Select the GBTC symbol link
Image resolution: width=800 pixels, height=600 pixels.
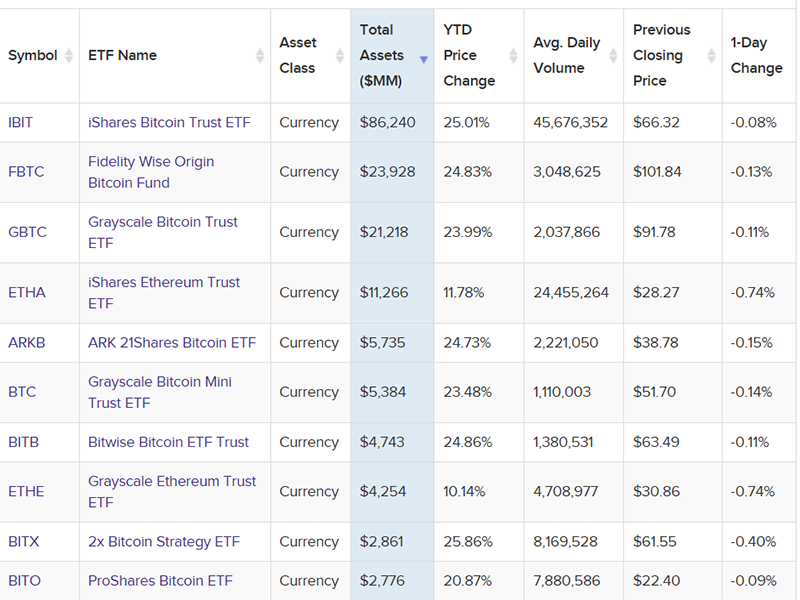pos(27,232)
